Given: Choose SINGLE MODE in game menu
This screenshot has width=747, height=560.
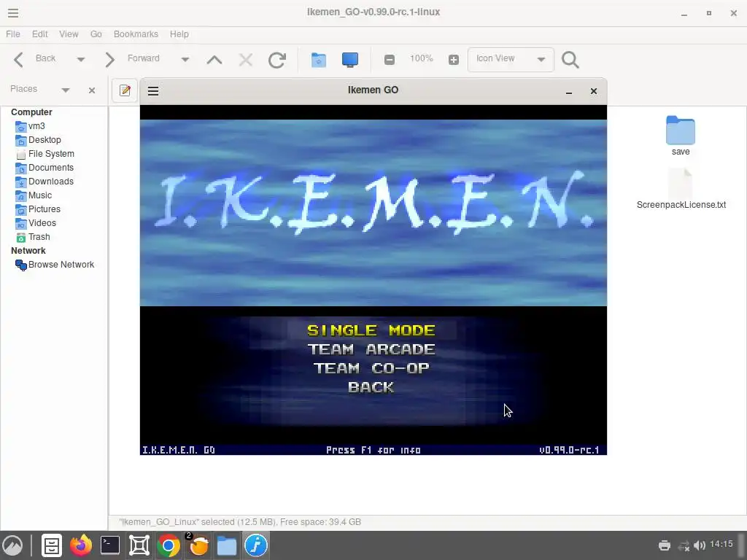Looking at the screenshot, I should point(371,330).
